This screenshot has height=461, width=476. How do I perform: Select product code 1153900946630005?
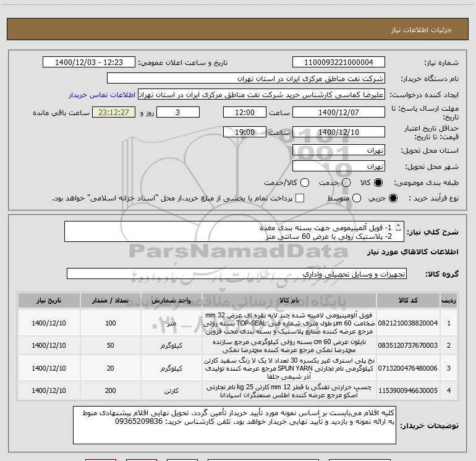[x=408, y=390]
